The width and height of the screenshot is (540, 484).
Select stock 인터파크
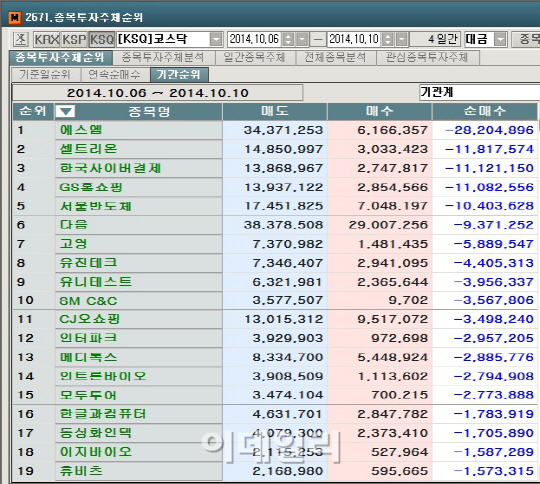tap(89, 338)
